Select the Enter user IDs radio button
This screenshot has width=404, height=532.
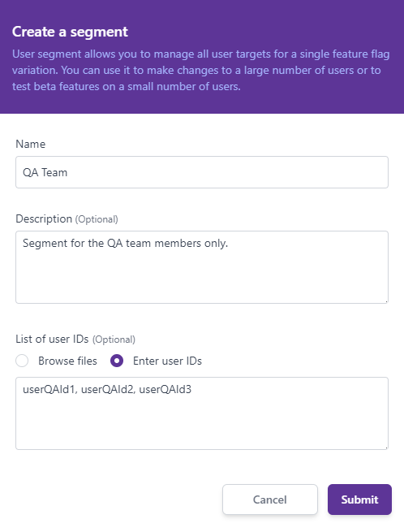coord(117,361)
